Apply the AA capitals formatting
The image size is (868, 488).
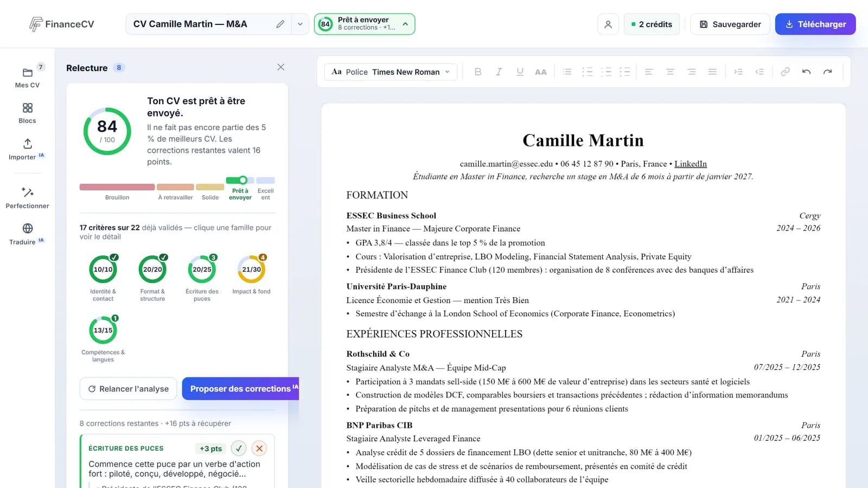(x=541, y=72)
